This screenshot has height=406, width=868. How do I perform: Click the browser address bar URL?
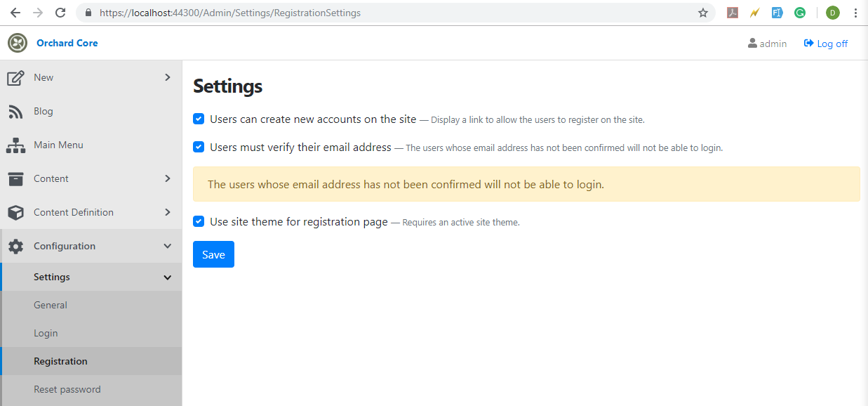point(230,13)
